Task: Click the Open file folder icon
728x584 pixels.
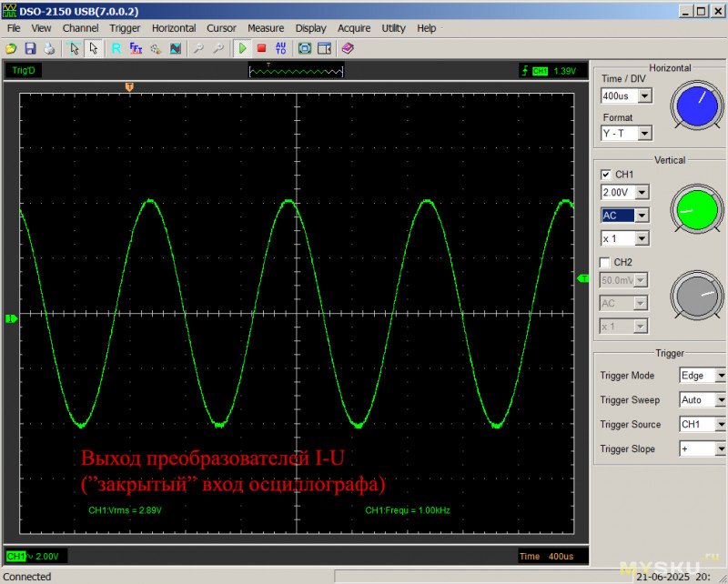Action: coord(11,48)
